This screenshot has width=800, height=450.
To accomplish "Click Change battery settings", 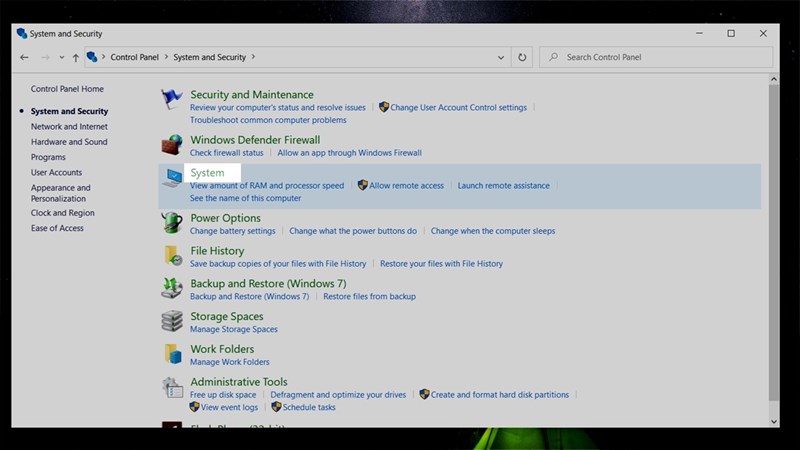I will [x=233, y=231].
